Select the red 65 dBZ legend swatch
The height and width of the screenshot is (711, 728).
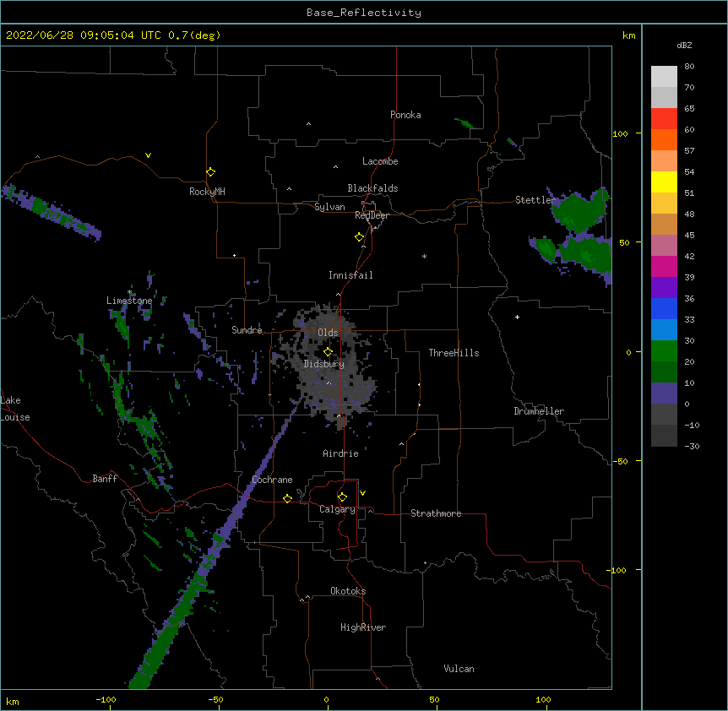pyautogui.click(x=664, y=118)
